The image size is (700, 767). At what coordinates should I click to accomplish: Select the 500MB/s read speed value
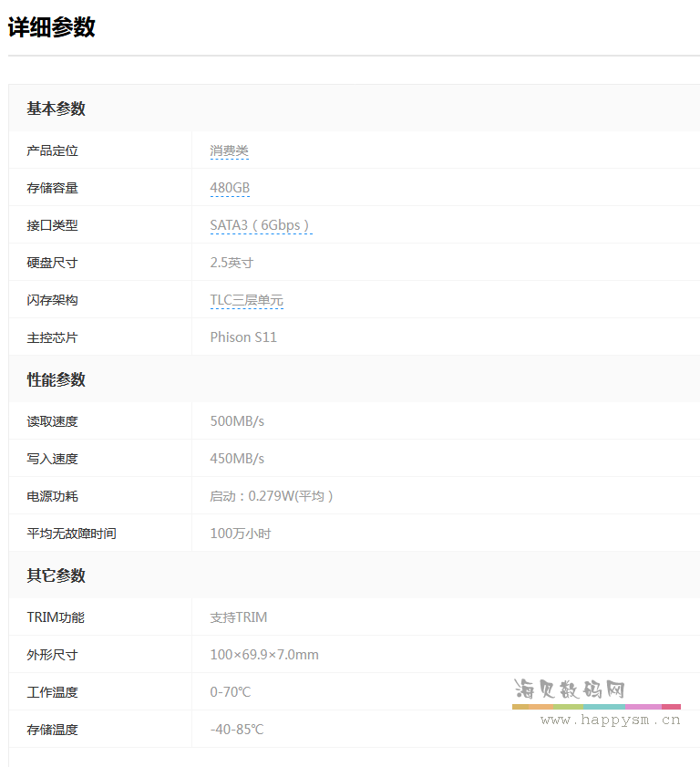(x=237, y=421)
